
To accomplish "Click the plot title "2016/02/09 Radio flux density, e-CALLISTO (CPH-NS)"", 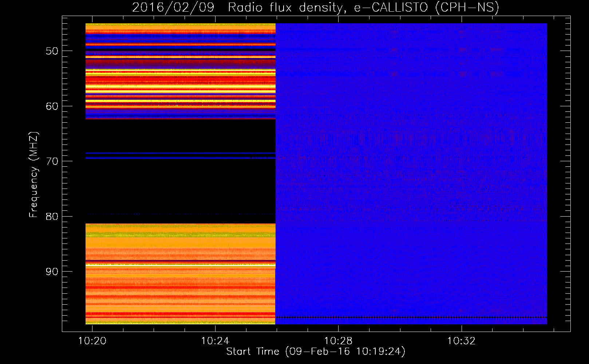I will tap(315, 7).
